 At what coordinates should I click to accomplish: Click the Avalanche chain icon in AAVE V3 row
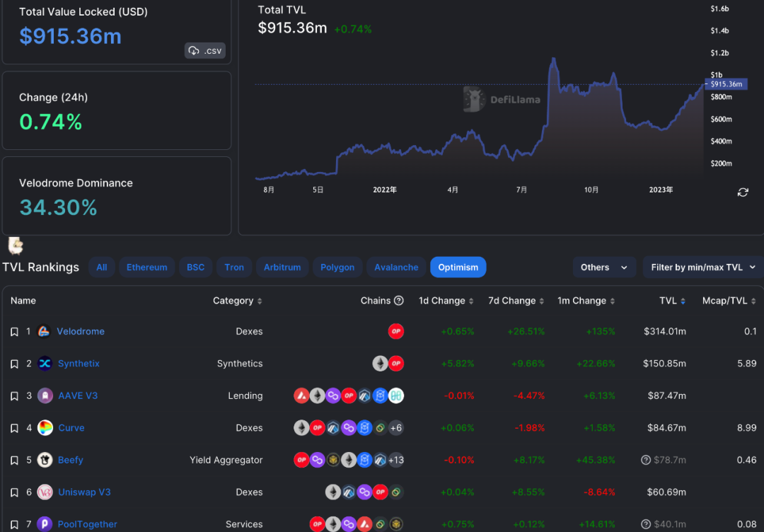[x=301, y=395]
